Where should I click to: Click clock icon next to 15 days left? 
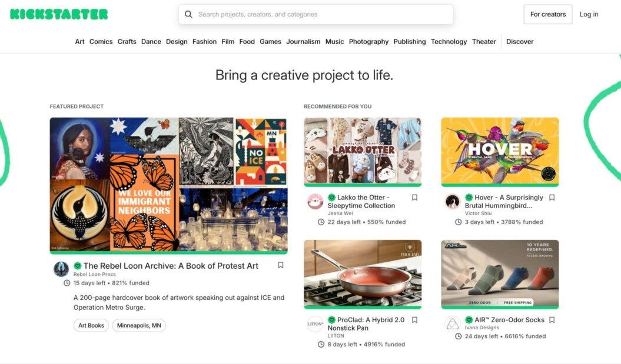tap(67, 283)
